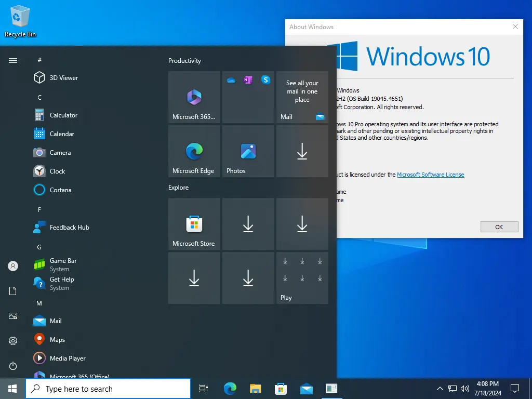The image size is (532, 399).
Task: Open Documents from Start sidebar
Action: (x=13, y=291)
